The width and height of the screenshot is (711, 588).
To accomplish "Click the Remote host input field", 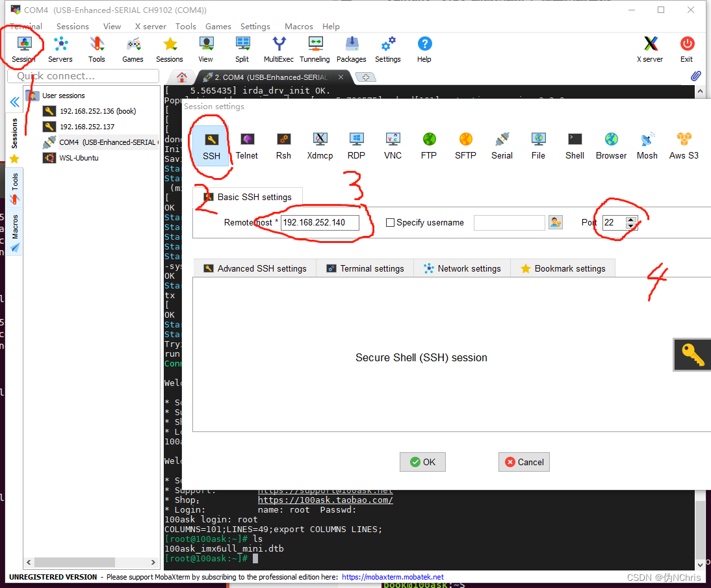I will click(x=320, y=223).
